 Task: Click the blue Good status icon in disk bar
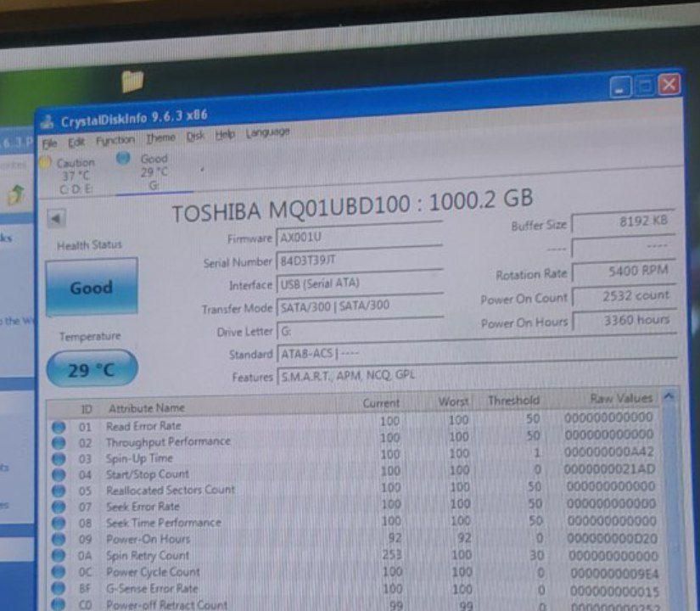(123, 158)
